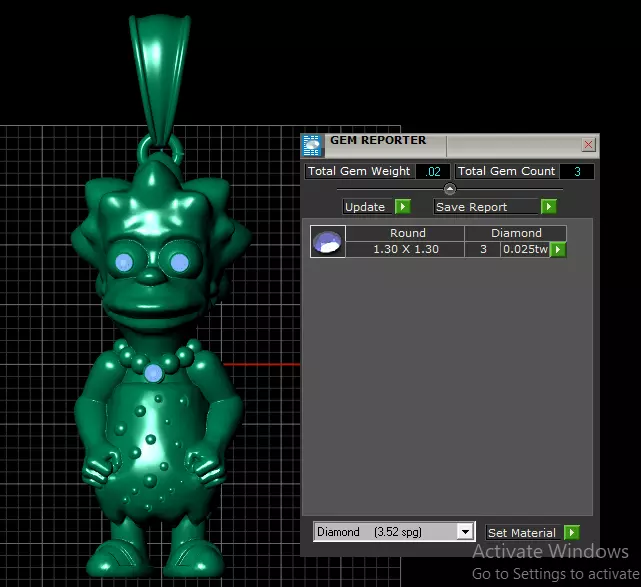This screenshot has width=641, height=587.
Task: Select the left eye gem on model
Action: click(124, 262)
